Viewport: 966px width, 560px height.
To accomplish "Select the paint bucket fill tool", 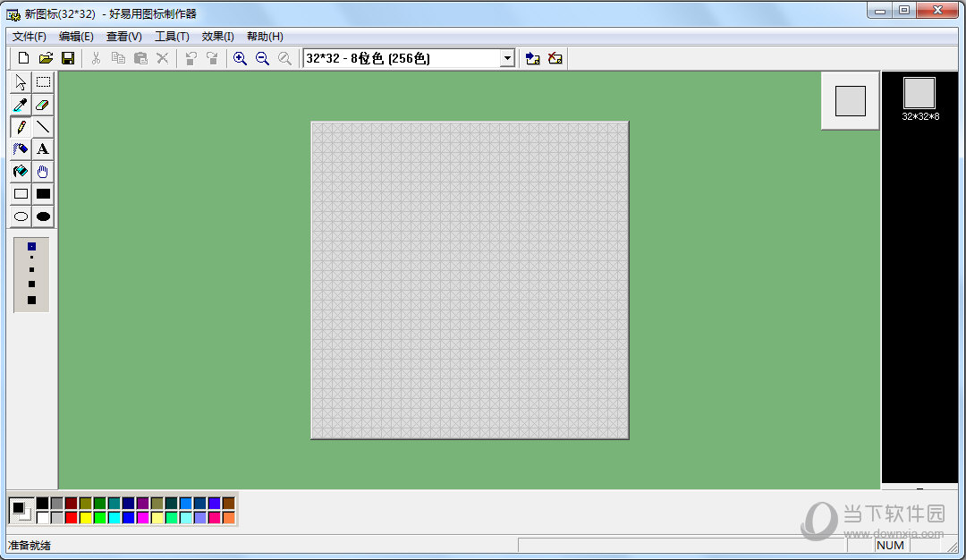I will [21, 171].
